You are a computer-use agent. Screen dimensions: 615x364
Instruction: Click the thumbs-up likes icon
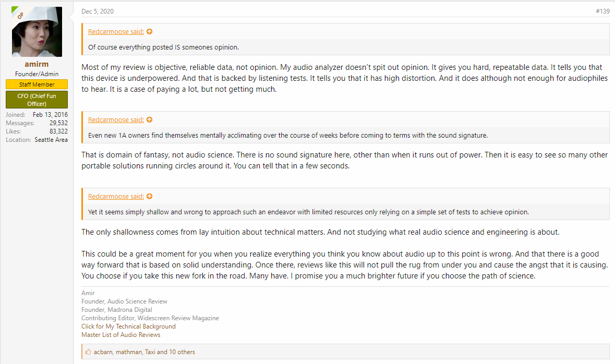88,352
